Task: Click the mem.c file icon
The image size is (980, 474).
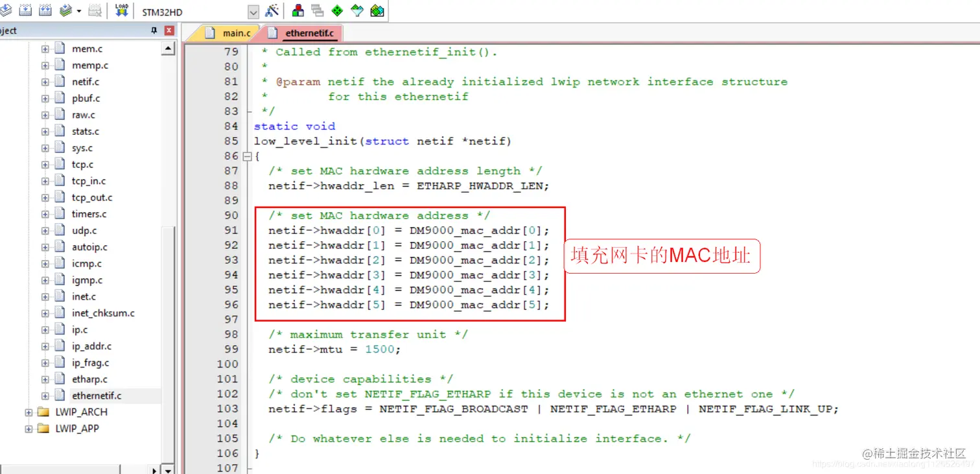Action: (x=60, y=49)
